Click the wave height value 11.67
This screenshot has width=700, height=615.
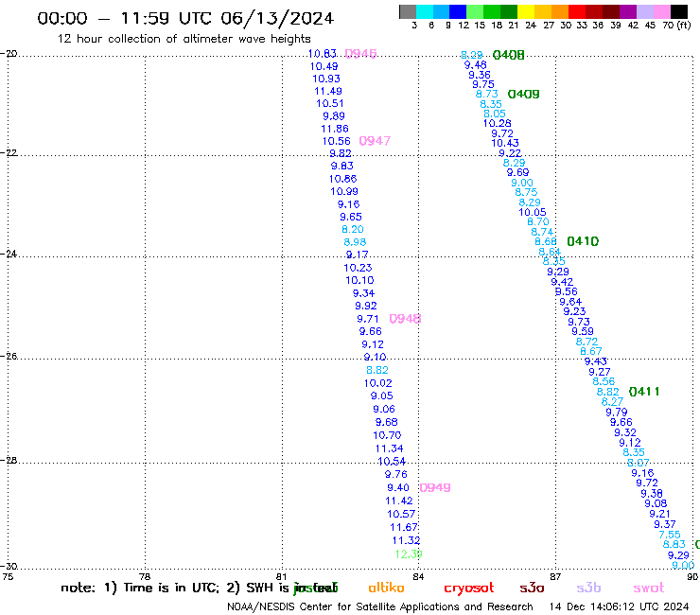pos(404,527)
